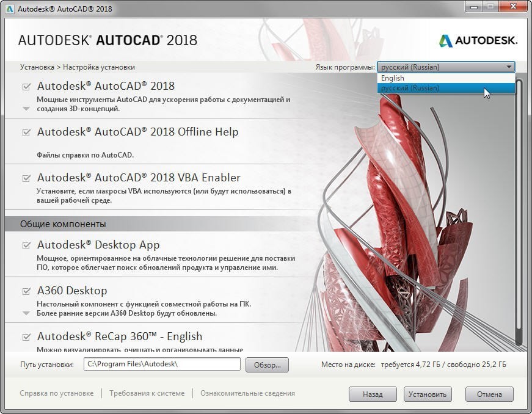Click the Autodesk AutoCAD 2018 Offline Help title
The image size is (532, 414).
pyautogui.click(x=138, y=131)
